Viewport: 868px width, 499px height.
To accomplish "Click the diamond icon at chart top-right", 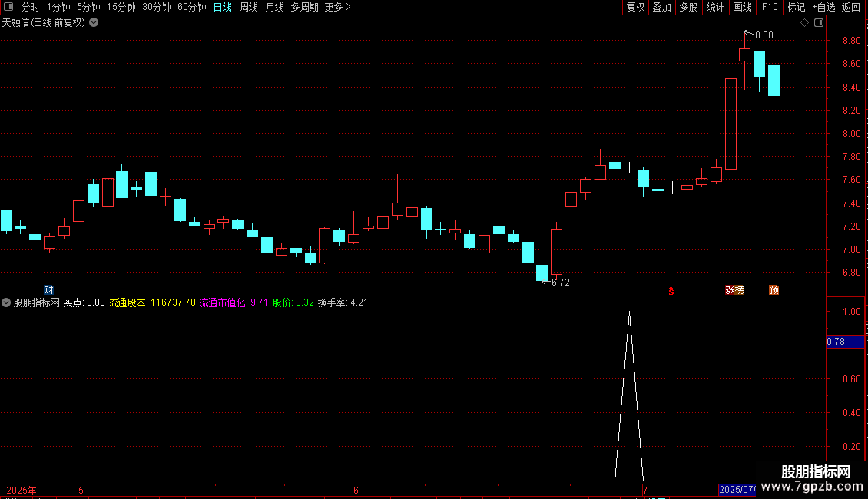I will click(x=805, y=23).
